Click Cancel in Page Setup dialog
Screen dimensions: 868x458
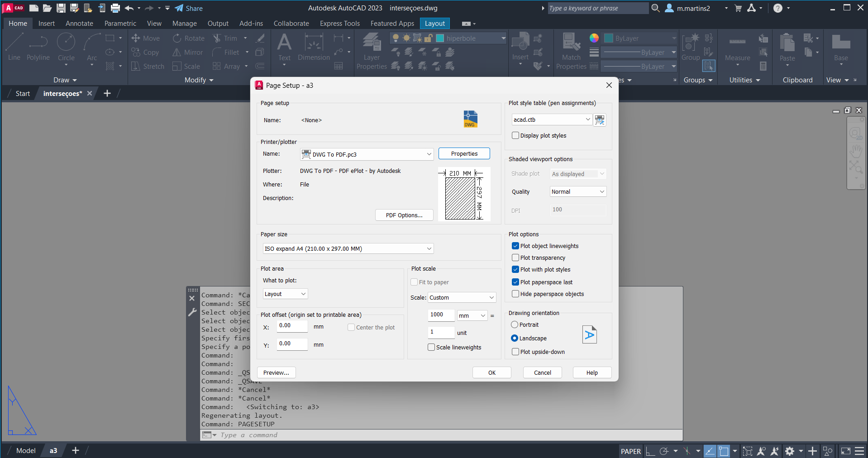(543, 372)
